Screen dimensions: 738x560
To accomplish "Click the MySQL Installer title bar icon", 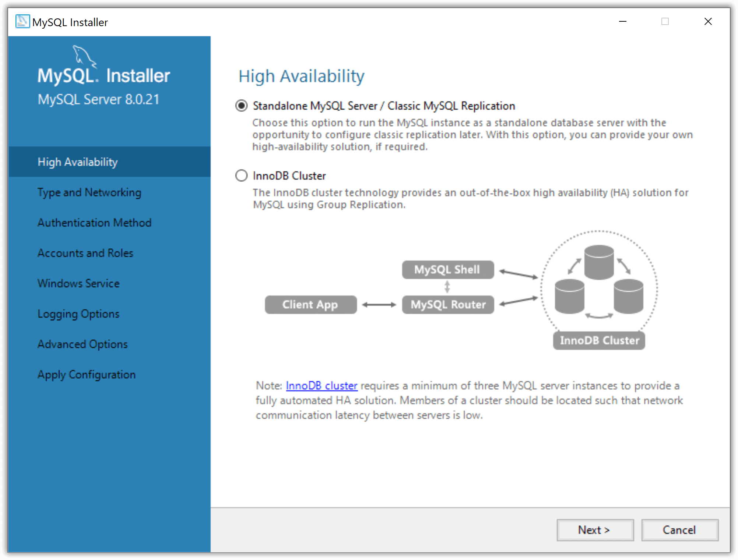I will (x=22, y=21).
